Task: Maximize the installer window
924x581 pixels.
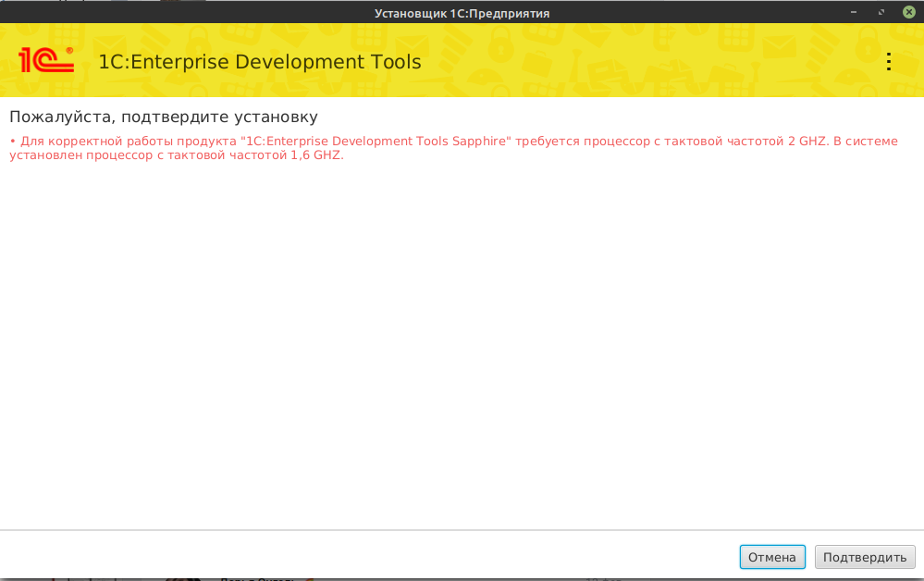Action: tap(881, 12)
